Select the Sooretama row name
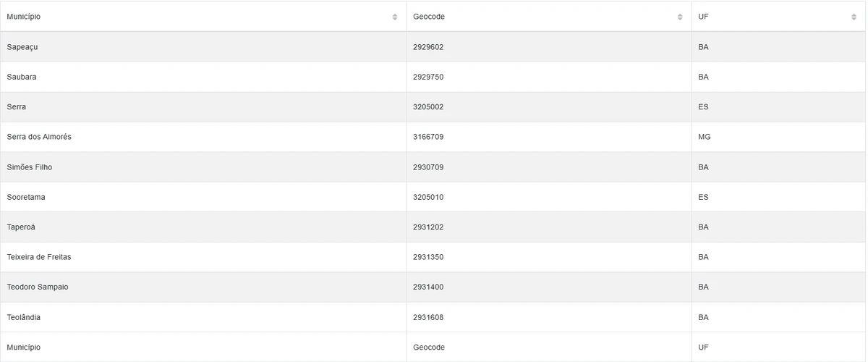 tap(26, 197)
